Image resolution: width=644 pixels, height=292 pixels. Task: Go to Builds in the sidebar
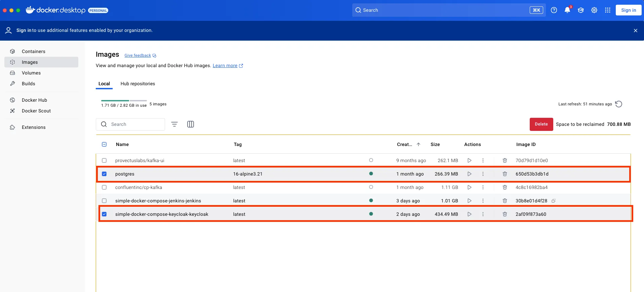pyautogui.click(x=41, y=84)
